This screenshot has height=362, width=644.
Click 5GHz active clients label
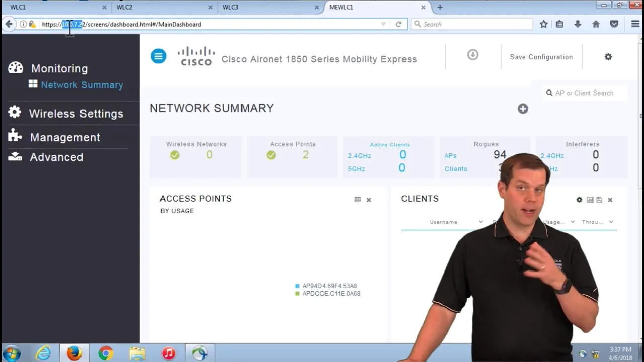point(356,169)
